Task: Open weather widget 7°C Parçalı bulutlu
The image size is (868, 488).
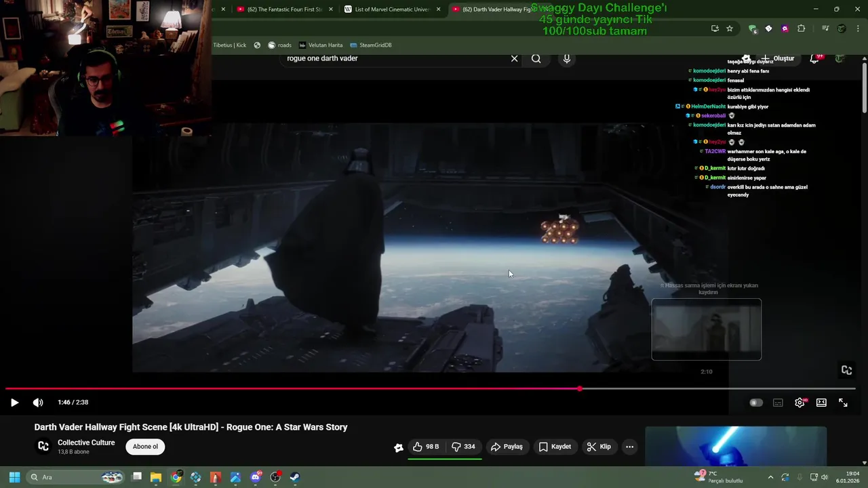Action: click(x=719, y=477)
